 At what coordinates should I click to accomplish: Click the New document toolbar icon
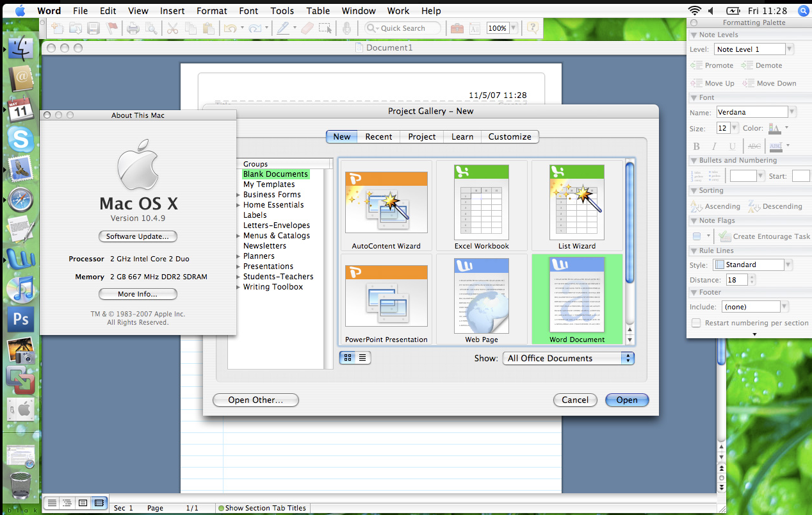58,28
